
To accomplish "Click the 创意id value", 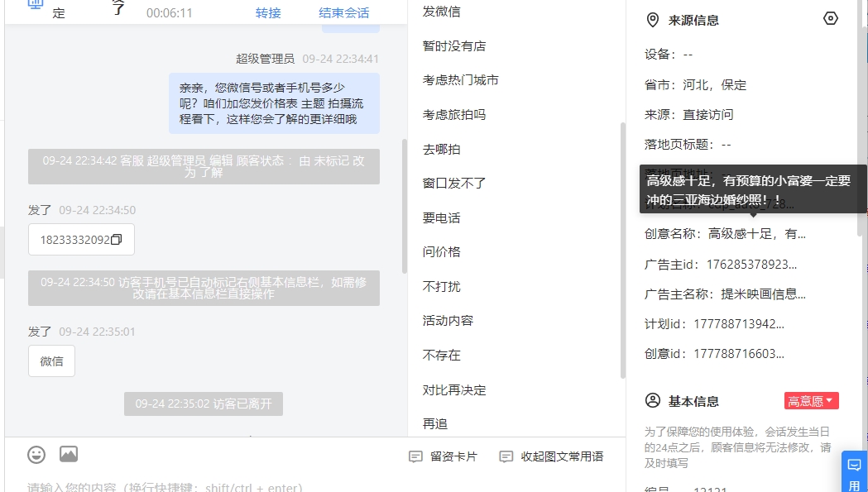I will (x=738, y=354).
